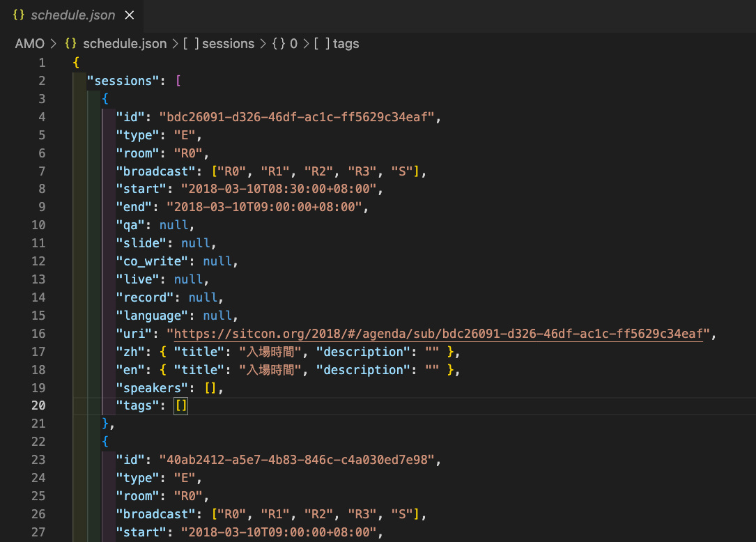Click the empty "speakers" array brackets
Image resolution: width=756 pixels, height=542 pixels.
pos(210,388)
